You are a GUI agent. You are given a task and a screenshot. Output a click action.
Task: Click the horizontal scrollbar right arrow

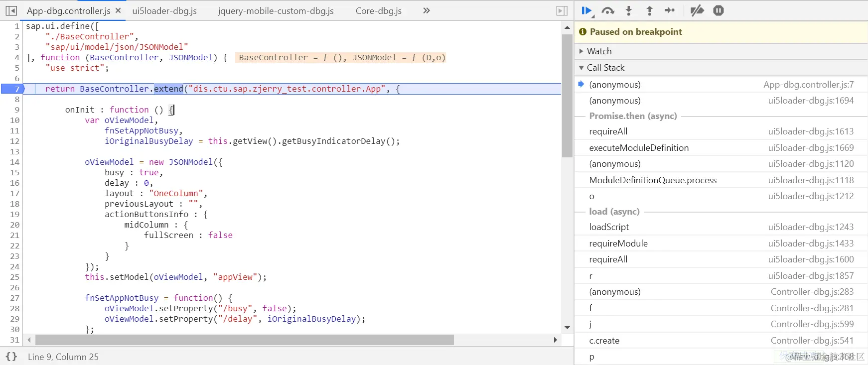tap(556, 340)
